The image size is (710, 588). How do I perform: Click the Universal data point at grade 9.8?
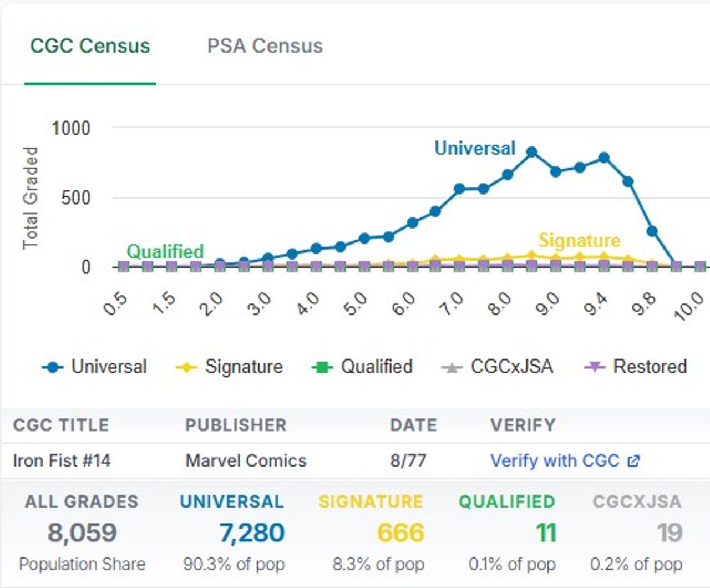click(x=652, y=231)
